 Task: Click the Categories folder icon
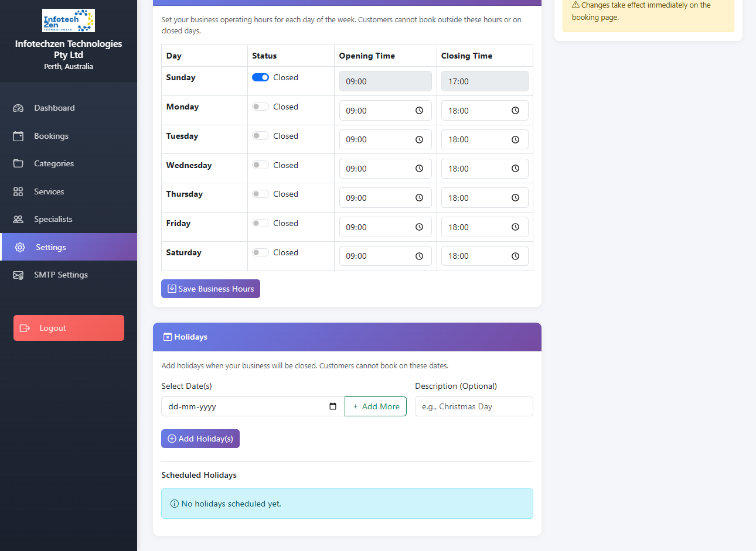coord(18,163)
